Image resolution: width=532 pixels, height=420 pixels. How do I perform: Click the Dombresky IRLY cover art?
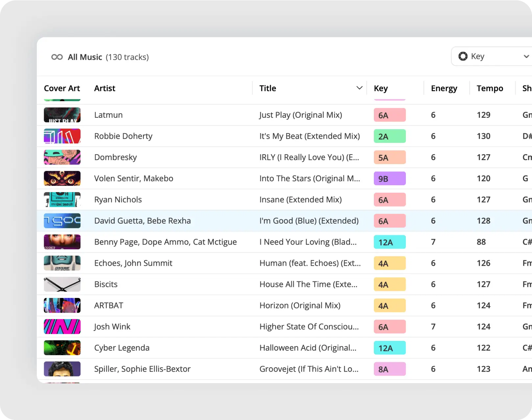(62, 157)
